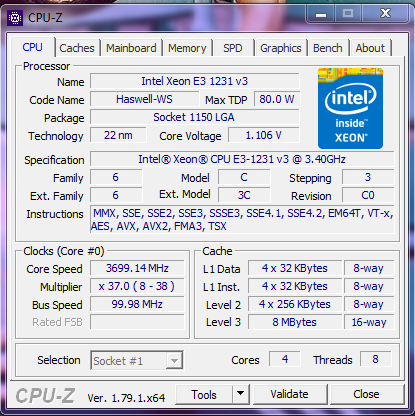Click the Close button at bottom
415x416 pixels.
366,395
